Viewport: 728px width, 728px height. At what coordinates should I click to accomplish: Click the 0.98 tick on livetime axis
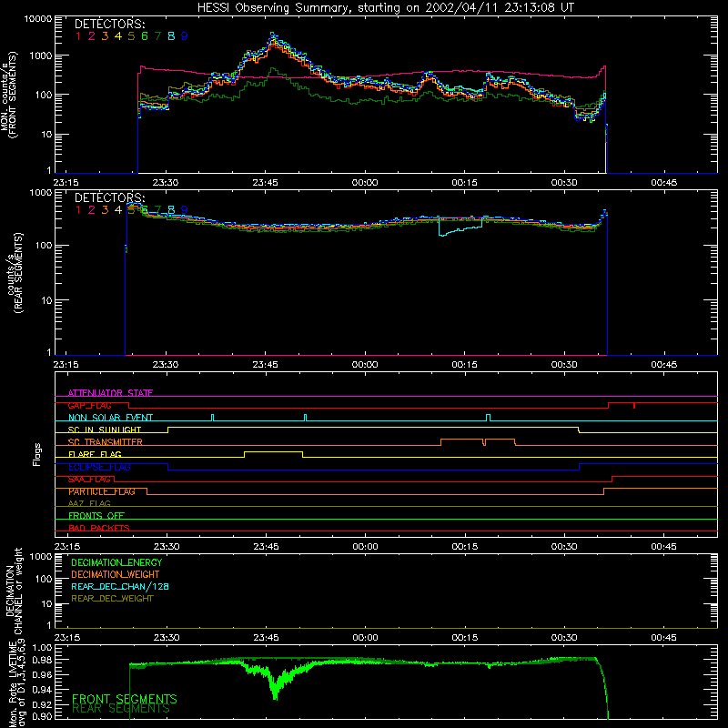pyautogui.click(x=42, y=660)
